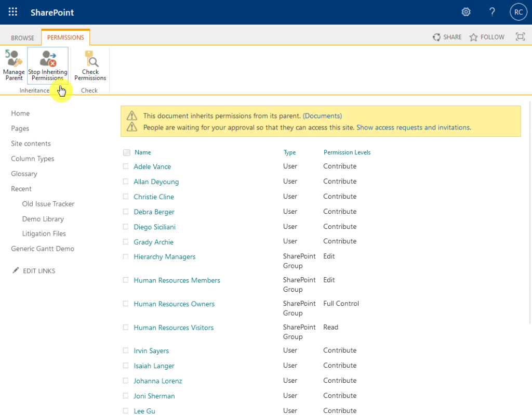Click the Follow star icon
This screenshot has height=415, width=532.
click(473, 37)
